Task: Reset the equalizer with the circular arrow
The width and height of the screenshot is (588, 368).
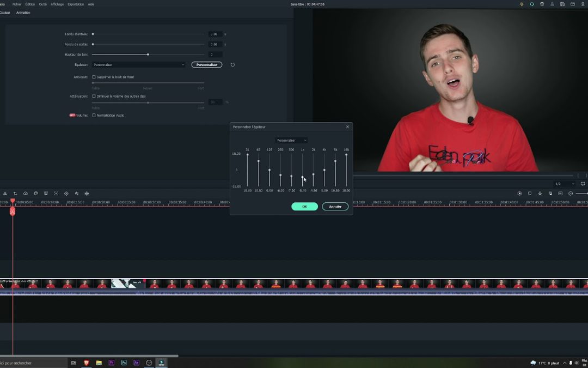Action: pos(232,65)
